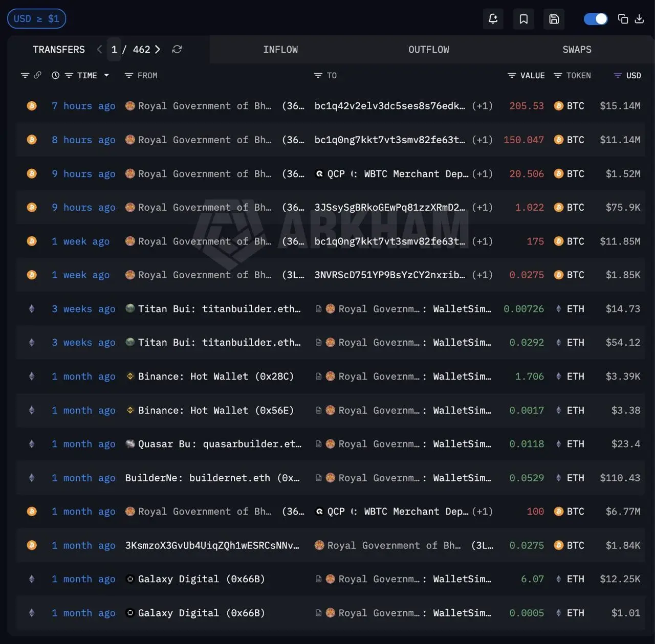Screen dimensions: 655x644
Task: Open the FROM column filter
Action: pyautogui.click(x=129, y=75)
